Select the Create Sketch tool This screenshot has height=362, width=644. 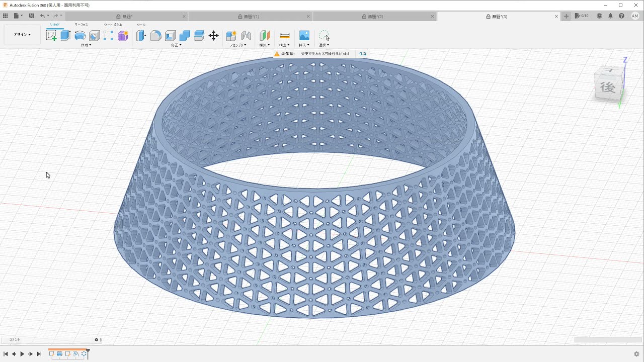pos(51,36)
